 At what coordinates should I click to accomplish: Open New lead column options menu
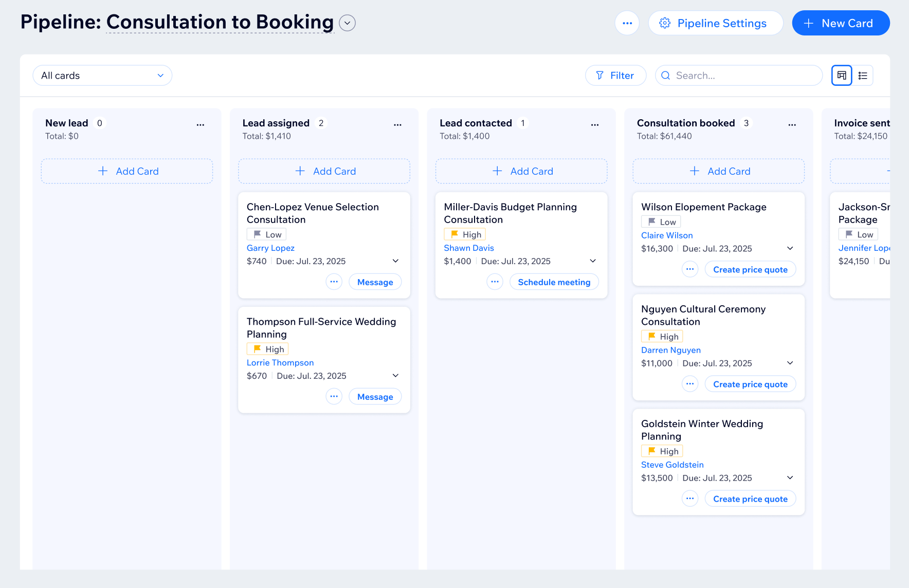point(200,124)
